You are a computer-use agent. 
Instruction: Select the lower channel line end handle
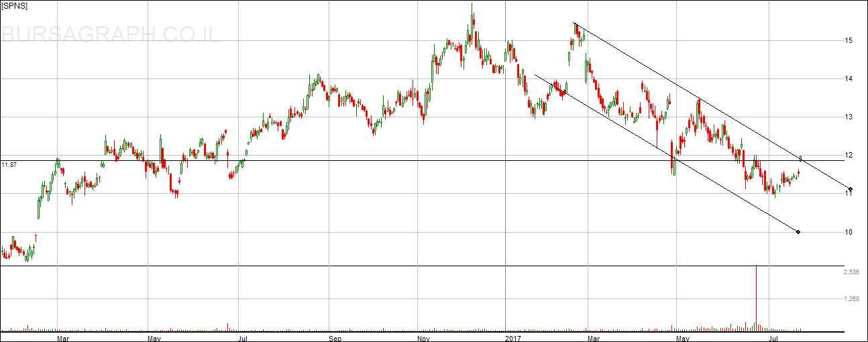tap(798, 232)
